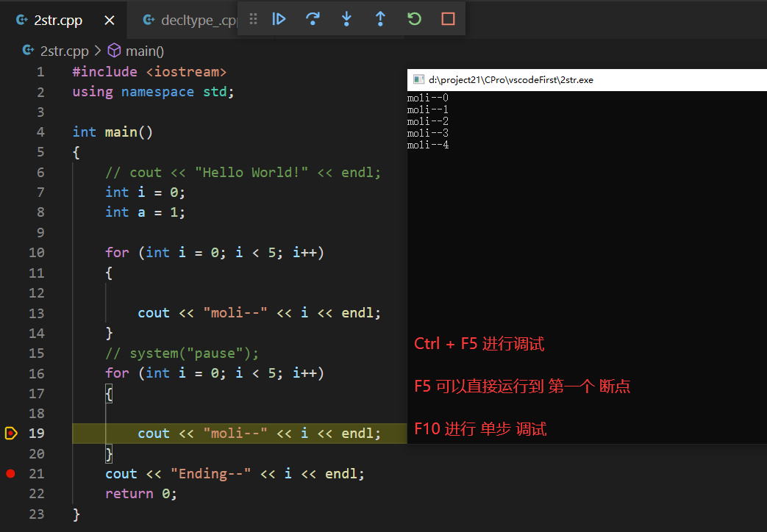Click the #include <iostream> line
This screenshot has width=767, height=532.
(x=150, y=72)
